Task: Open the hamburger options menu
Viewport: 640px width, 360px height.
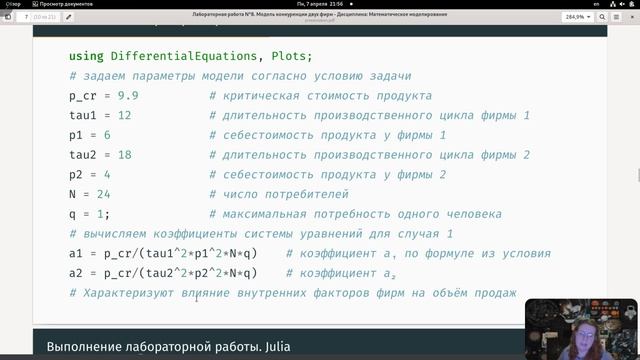Action: (616, 17)
